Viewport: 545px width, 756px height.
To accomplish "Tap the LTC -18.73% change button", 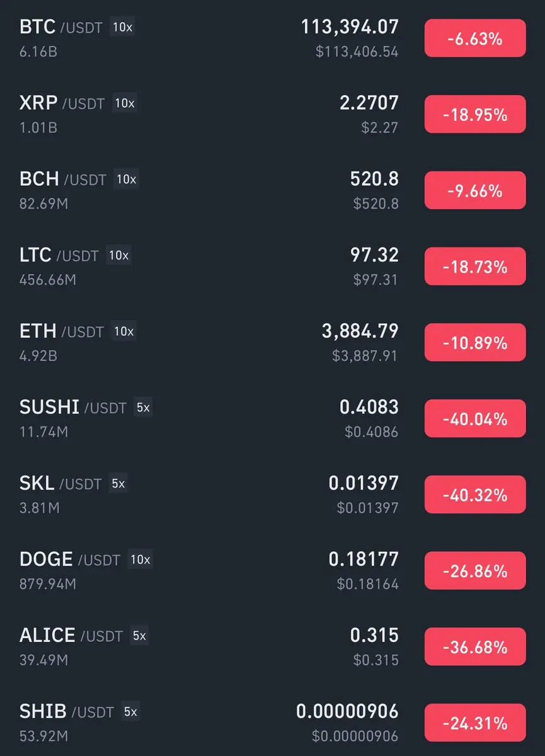I will (474, 266).
